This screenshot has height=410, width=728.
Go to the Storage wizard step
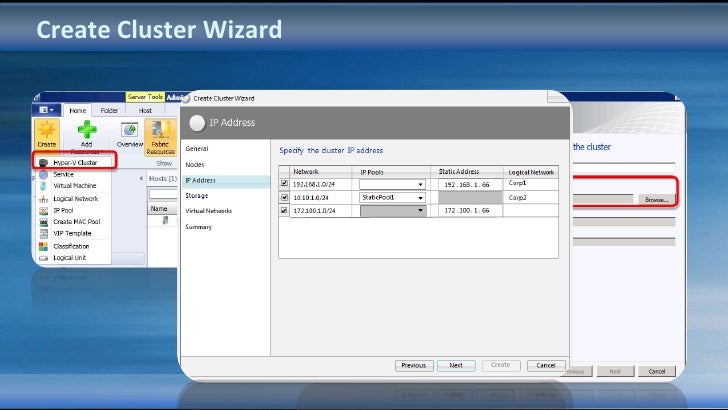196,196
